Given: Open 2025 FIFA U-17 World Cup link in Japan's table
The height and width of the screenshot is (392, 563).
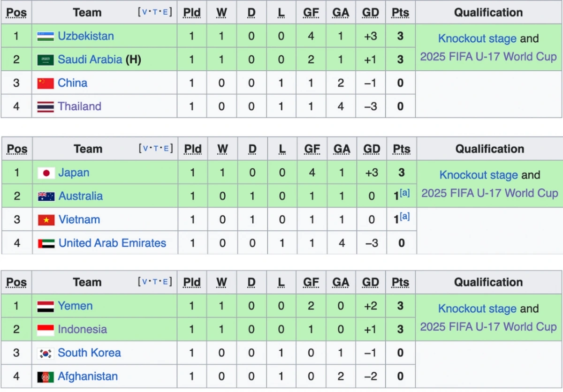Looking at the screenshot, I should click(x=490, y=193).
